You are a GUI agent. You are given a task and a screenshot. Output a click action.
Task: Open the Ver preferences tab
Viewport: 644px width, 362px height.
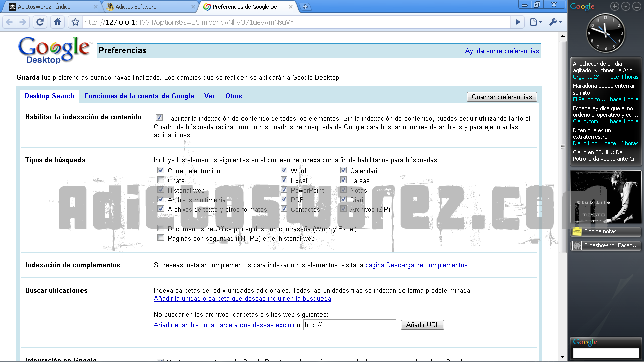point(210,96)
